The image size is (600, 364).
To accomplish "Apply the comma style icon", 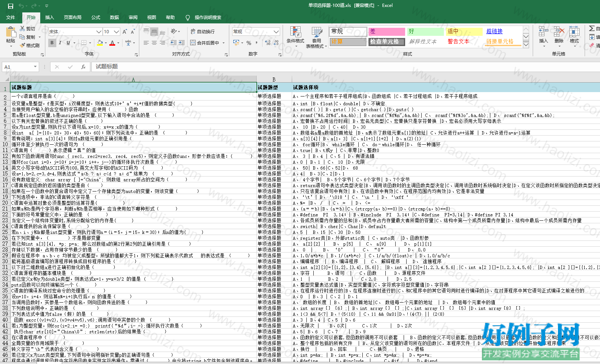I will pos(257,43).
